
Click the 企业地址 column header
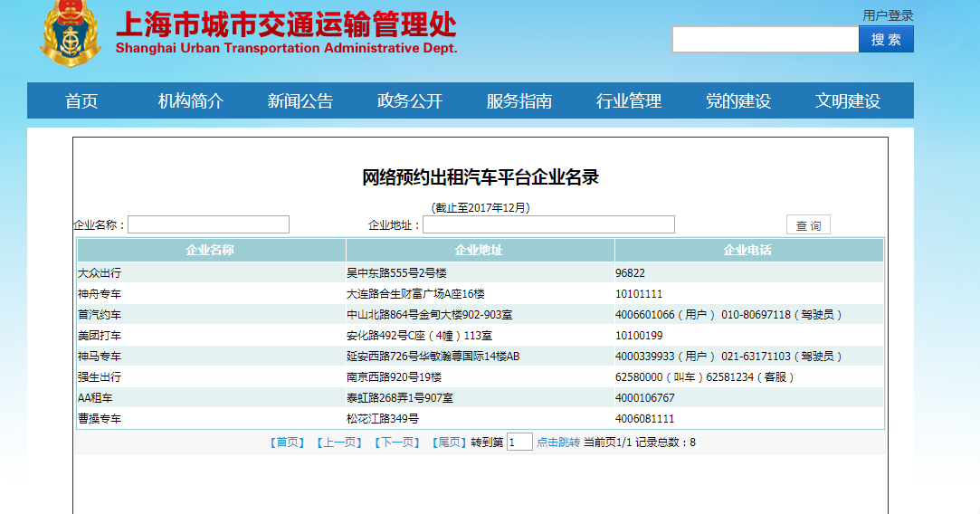480,250
